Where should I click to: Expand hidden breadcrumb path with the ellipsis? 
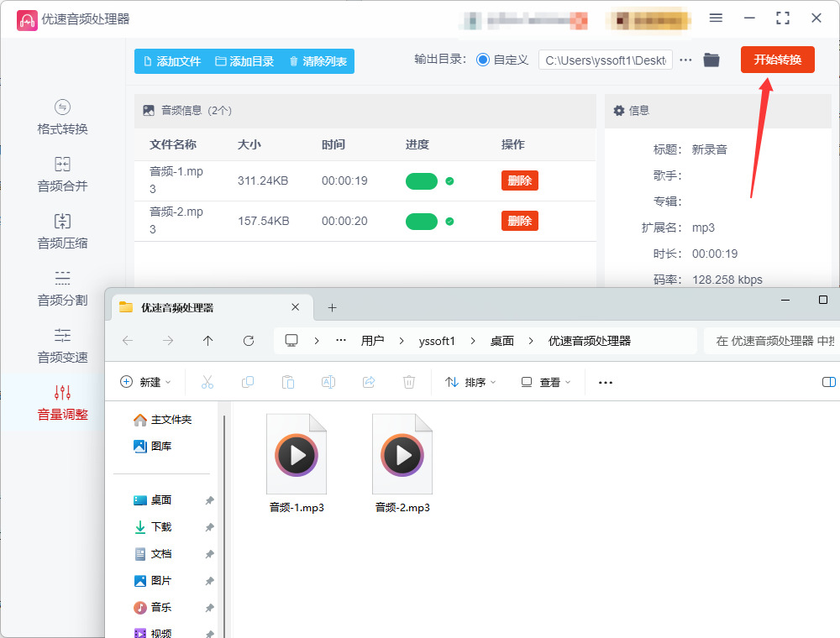[x=341, y=341]
